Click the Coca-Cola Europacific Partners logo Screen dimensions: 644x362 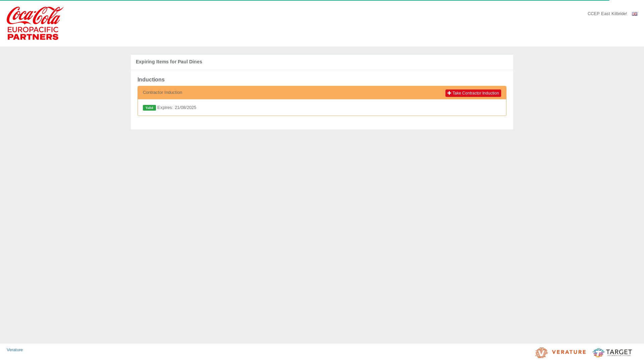click(35, 23)
